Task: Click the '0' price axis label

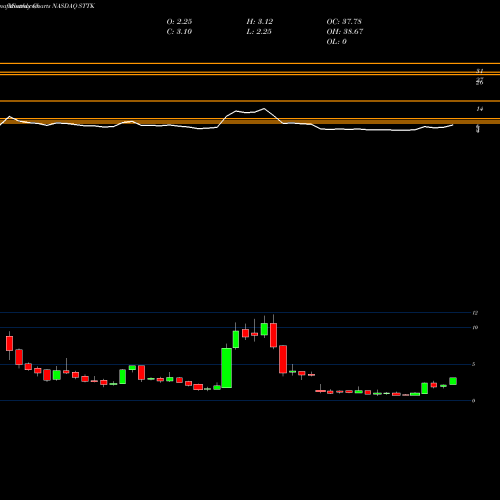Action: point(474,401)
